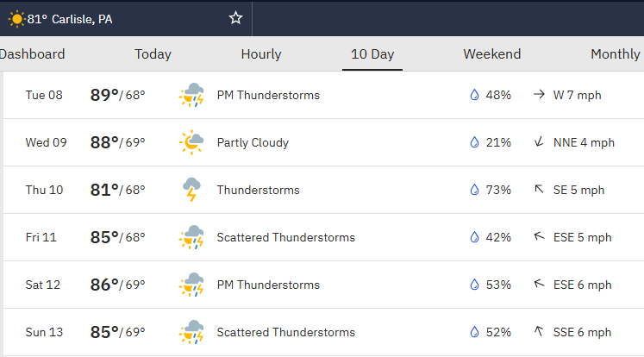Click the Partly Cloudy icon for Wed 09
Image resolution: width=644 pixels, height=357 pixels.
pyautogui.click(x=191, y=142)
